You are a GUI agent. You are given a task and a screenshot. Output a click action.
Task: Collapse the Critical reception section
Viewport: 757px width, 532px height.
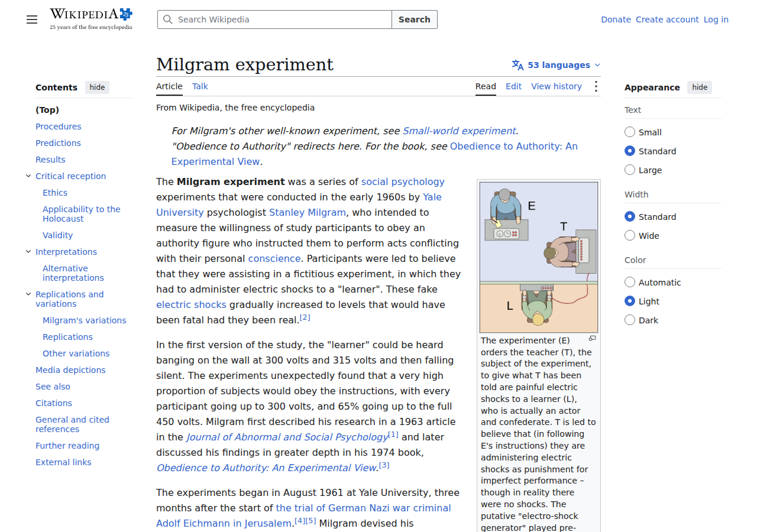pos(28,176)
